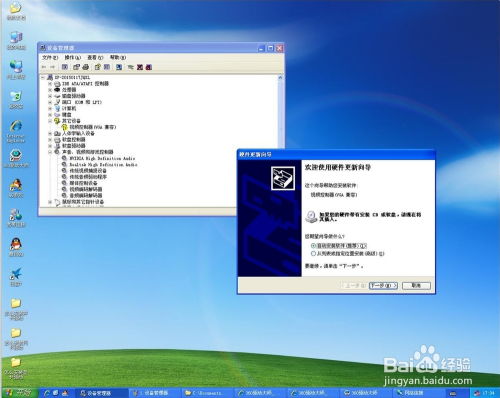This screenshot has height=398, width=500.
Task: Open the 文件 menu in Device Manager
Action: tap(50, 57)
